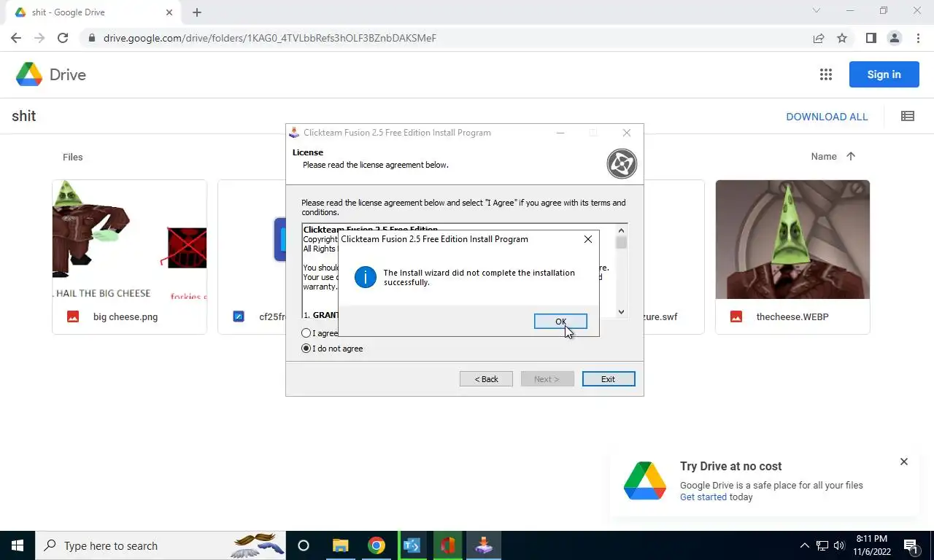The width and height of the screenshot is (934, 560).
Task: Click the Back button in the installer
Action: point(486,379)
